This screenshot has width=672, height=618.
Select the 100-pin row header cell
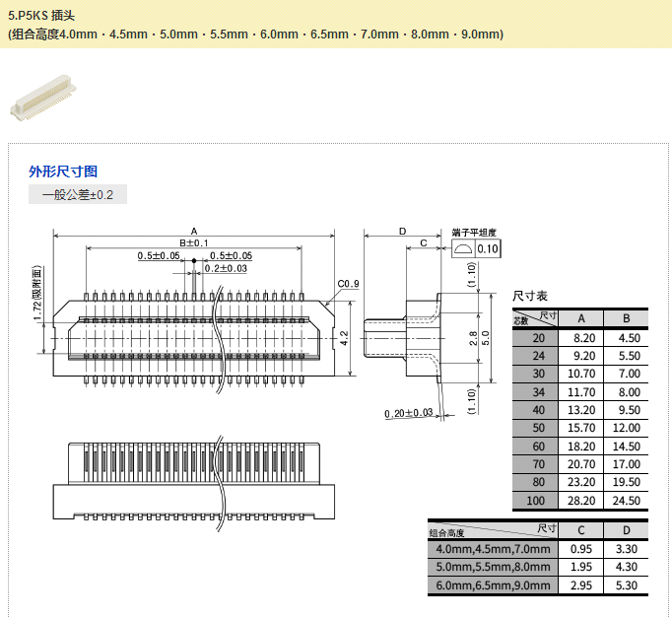click(537, 501)
